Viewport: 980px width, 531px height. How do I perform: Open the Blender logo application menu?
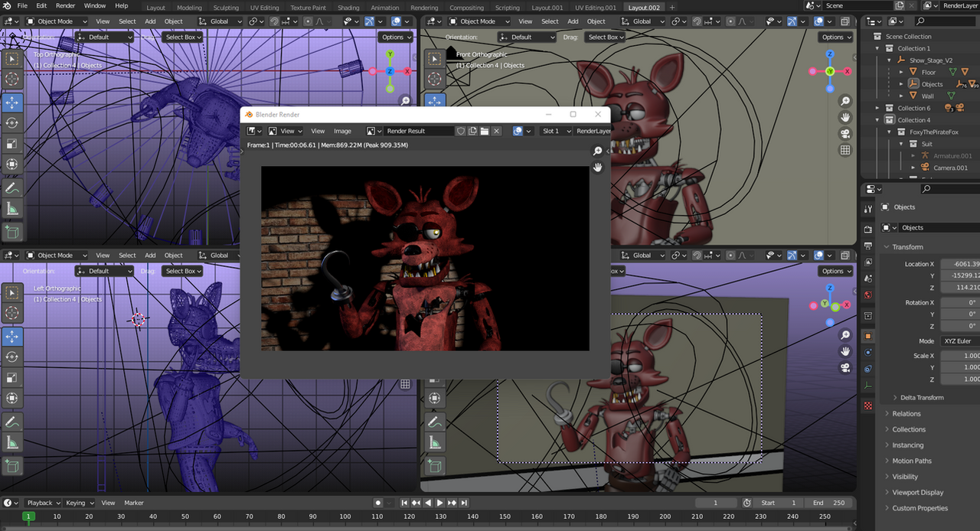coord(6,6)
